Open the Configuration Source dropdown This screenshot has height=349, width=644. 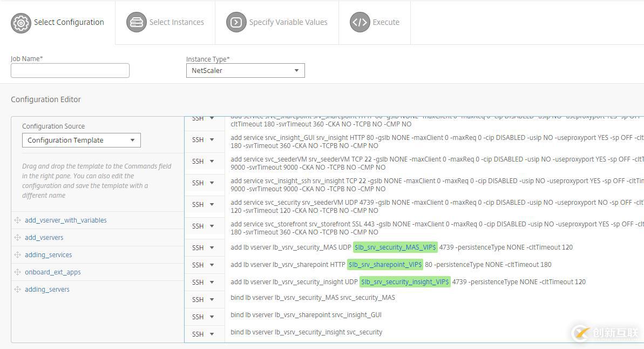(82, 140)
